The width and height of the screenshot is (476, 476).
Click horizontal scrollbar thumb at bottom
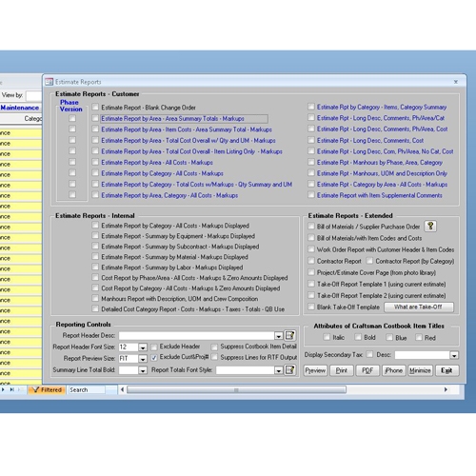tap(236, 389)
